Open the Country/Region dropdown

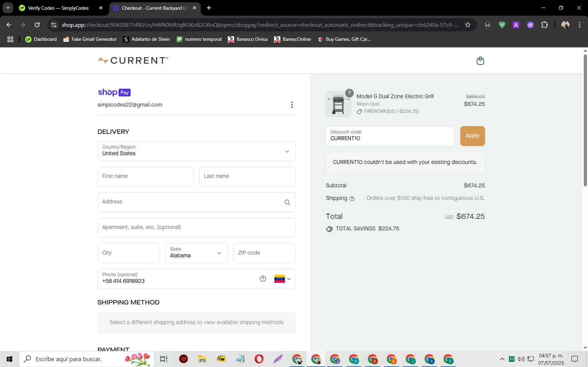coord(196,151)
